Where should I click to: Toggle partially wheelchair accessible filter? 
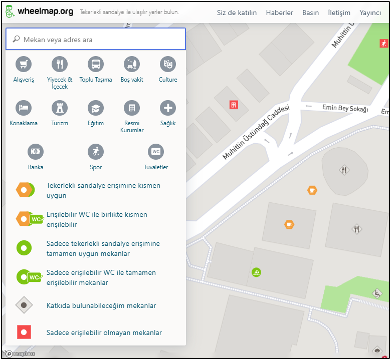coord(88,190)
